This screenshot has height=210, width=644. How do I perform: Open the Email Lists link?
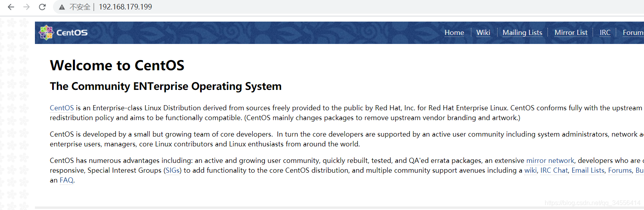click(x=588, y=170)
